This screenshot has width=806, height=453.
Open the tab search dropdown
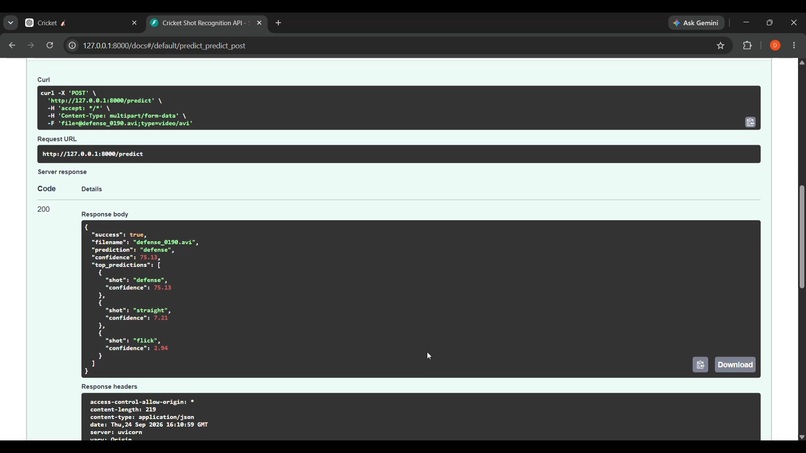10,23
